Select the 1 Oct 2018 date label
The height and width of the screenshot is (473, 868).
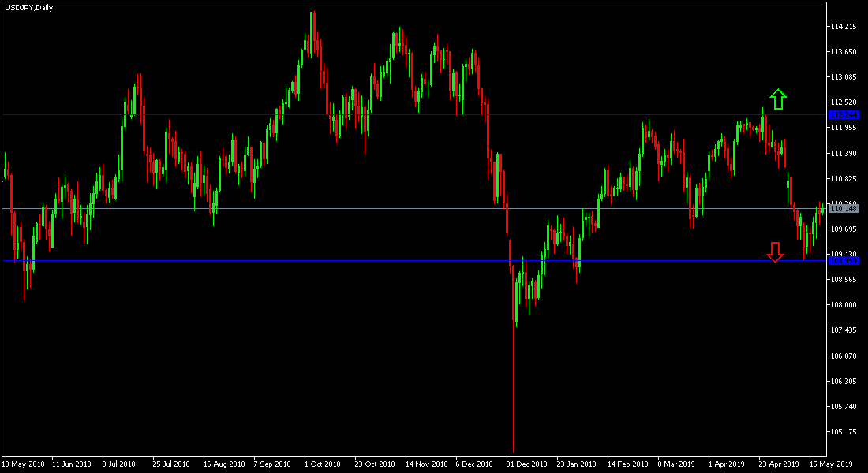(324, 464)
